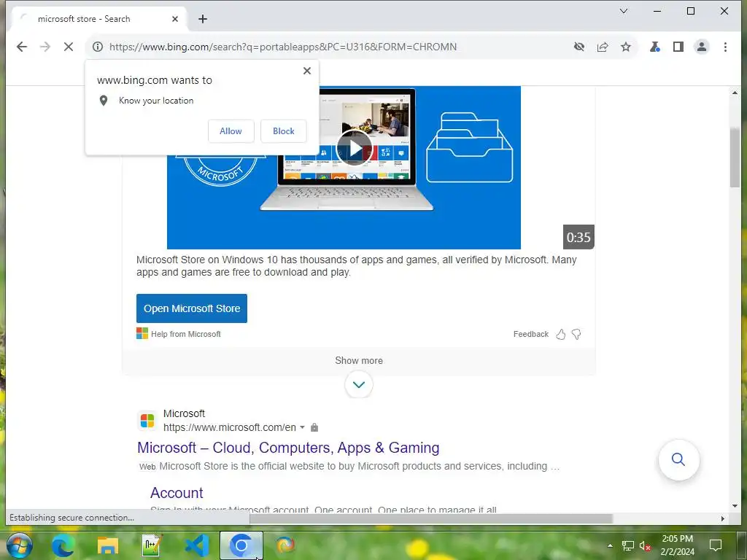
Task: Toggle the side panel
Action: point(678,47)
